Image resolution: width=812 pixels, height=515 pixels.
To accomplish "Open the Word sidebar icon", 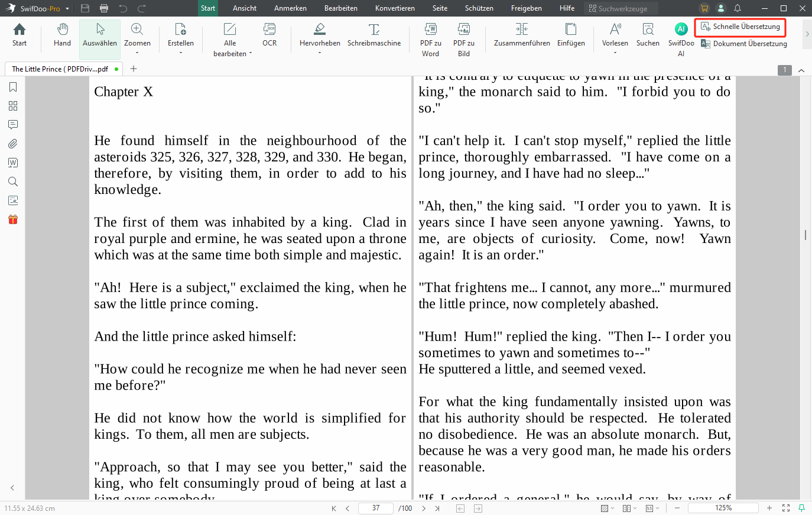I will pyautogui.click(x=13, y=163).
